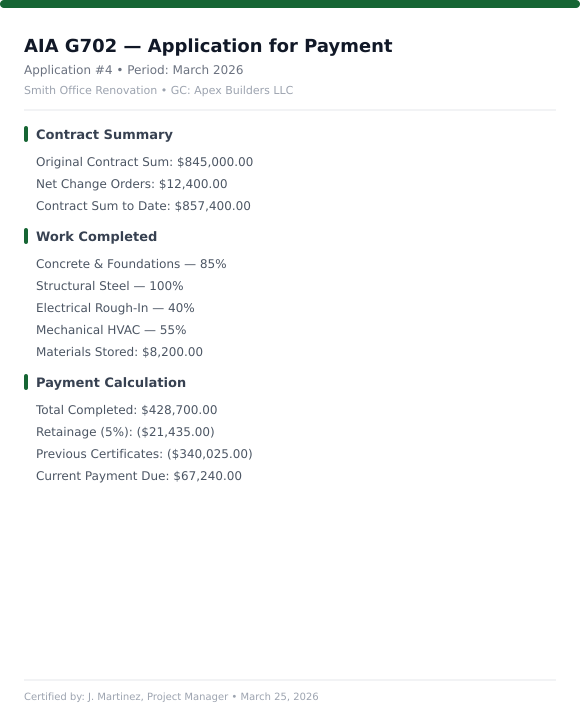This screenshot has width=580, height=720.
Task: Select the Total Completed amount
Action: click(127, 410)
